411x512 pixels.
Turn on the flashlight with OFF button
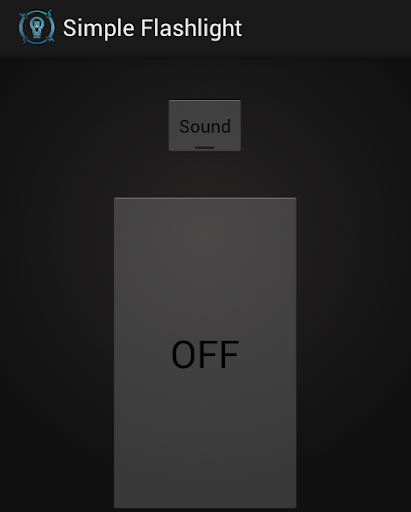point(205,353)
